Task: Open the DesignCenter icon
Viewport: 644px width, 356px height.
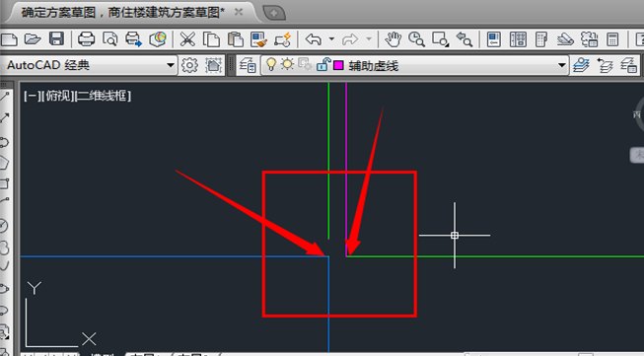Action: click(x=518, y=39)
